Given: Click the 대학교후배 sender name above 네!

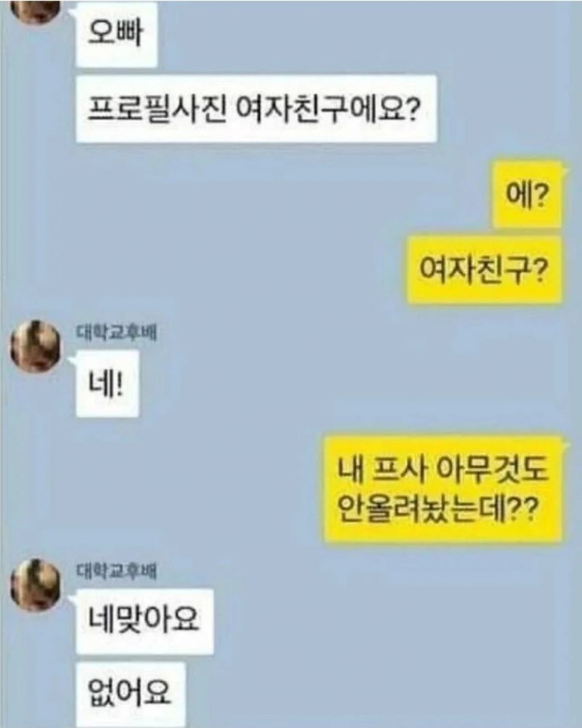Looking at the screenshot, I should (116, 334).
